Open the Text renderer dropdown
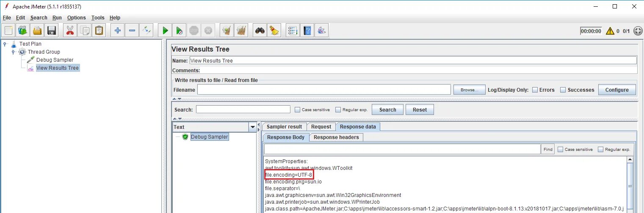The image size is (644, 213). tap(253, 127)
